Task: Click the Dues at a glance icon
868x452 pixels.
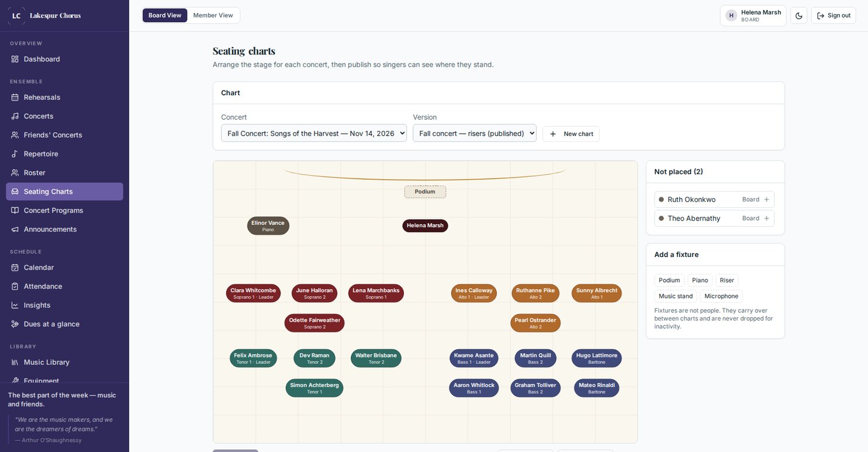Action: 15,324
